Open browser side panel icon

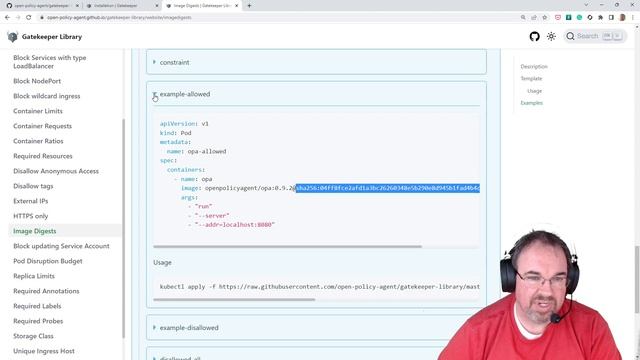611,18
